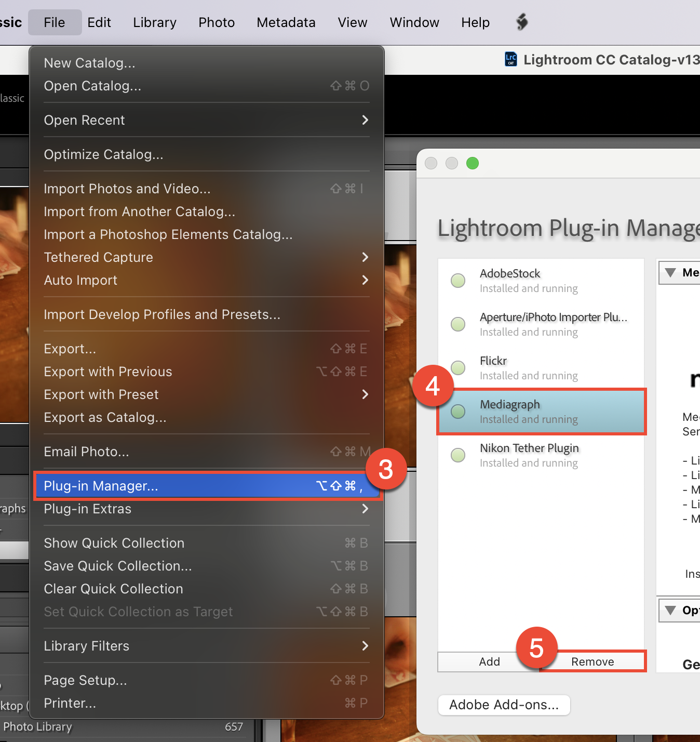Click the green status light beside AdobeStock
This screenshot has height=742, width=700.
(457, 281)
